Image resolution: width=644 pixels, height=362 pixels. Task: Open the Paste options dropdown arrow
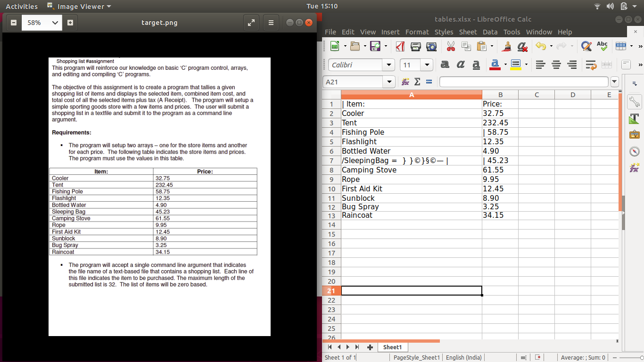492,46
